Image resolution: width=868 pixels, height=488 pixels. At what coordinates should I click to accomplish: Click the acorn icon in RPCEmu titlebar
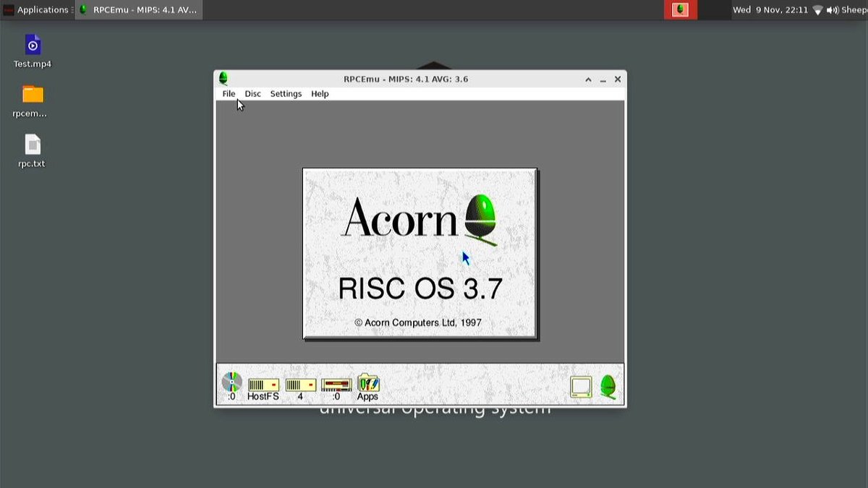[x=223, y=78]
